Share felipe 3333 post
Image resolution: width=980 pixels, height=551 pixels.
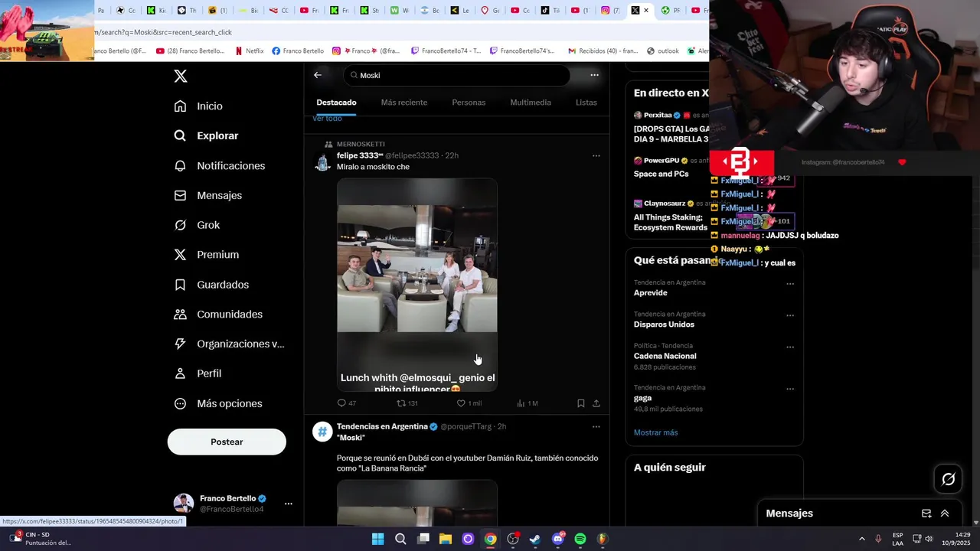pyautogui.click(x=596, y=403)
